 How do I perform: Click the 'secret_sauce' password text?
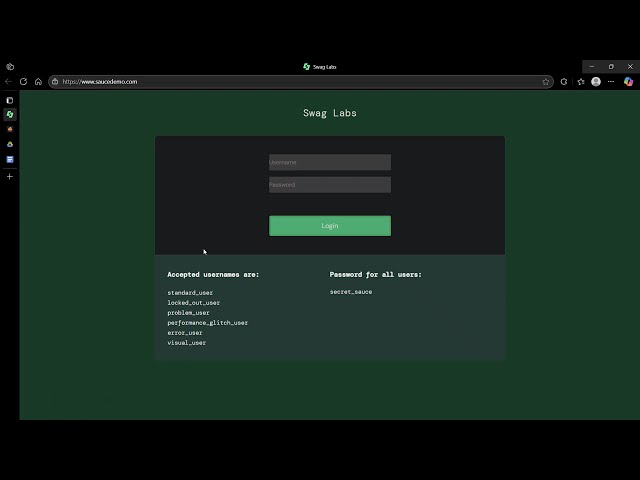click(x=351, y=292)
